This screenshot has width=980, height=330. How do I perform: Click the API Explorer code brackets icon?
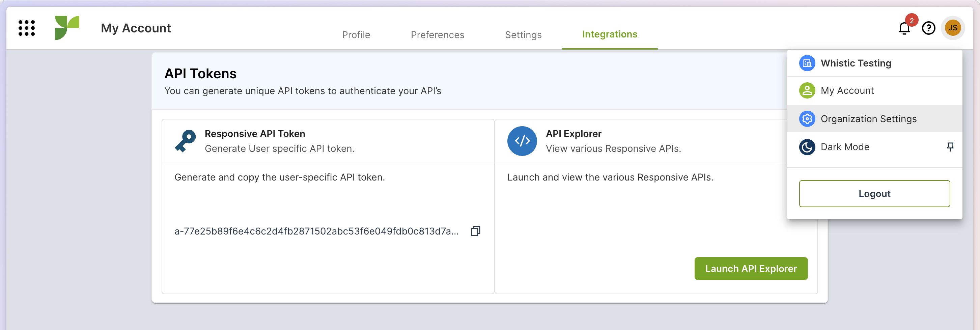point(522,141)
